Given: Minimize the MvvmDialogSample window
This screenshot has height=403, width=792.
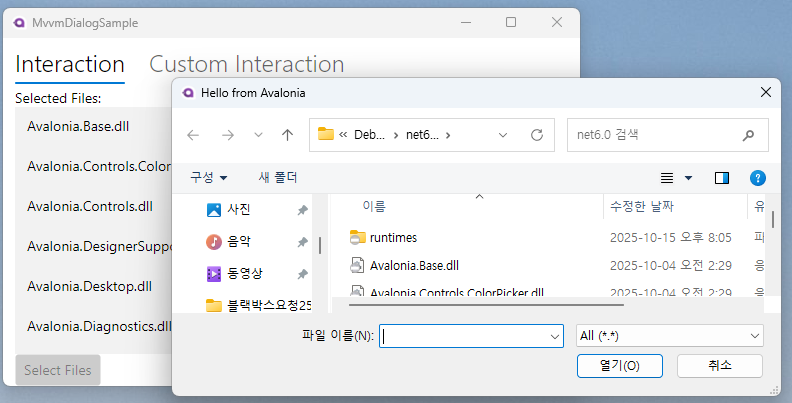Looking at the screenshot, I should pos(466,22).
